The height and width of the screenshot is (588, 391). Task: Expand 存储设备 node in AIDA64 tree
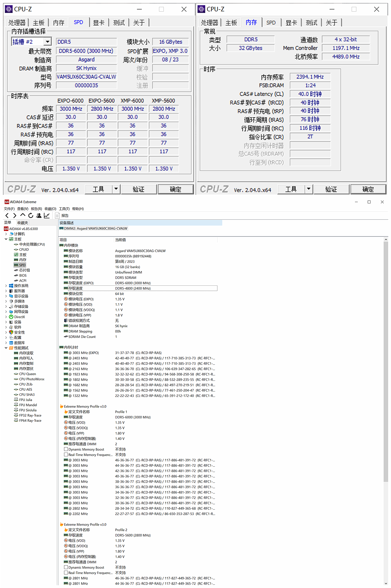pyautogui.click(x=6, y=306)
